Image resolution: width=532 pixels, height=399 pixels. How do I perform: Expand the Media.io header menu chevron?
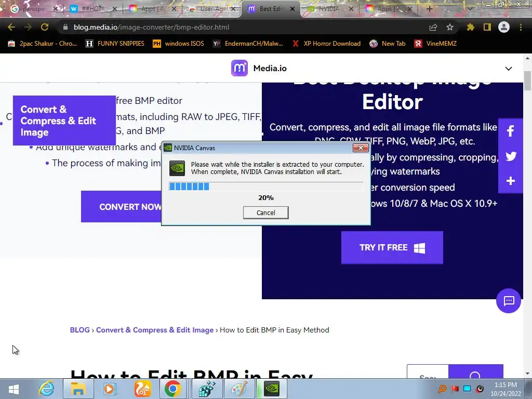(508, 69)
